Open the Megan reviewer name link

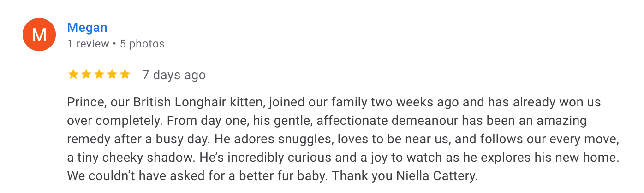pyautogui.click(x=87, y=28)
